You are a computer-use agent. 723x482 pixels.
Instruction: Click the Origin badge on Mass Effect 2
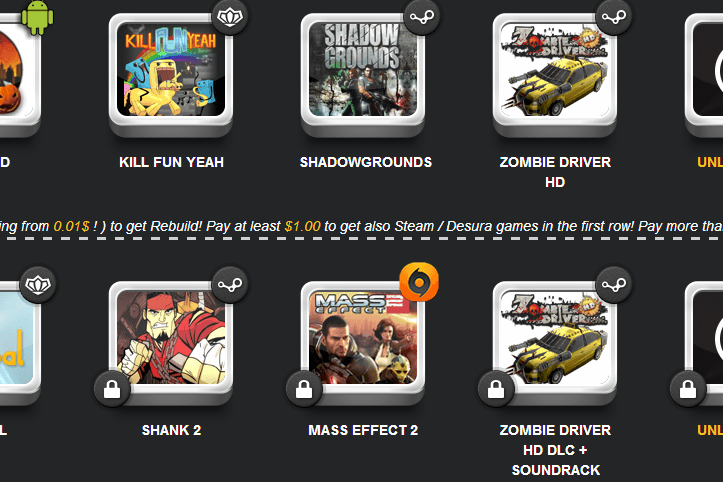[x=419, y=282]
